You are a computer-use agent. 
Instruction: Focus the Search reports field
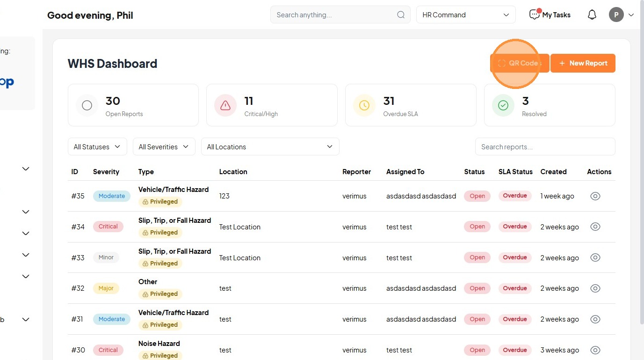[545, 147]
